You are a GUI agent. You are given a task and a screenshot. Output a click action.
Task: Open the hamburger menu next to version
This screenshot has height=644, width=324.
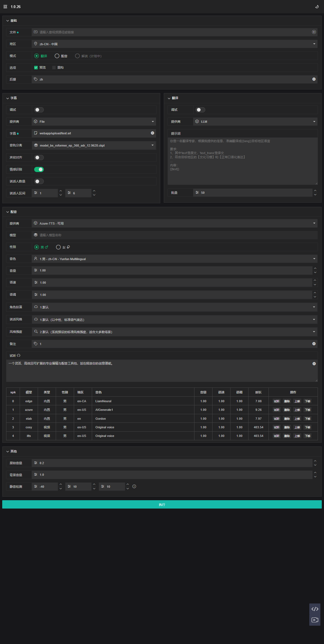pos(5,7)
